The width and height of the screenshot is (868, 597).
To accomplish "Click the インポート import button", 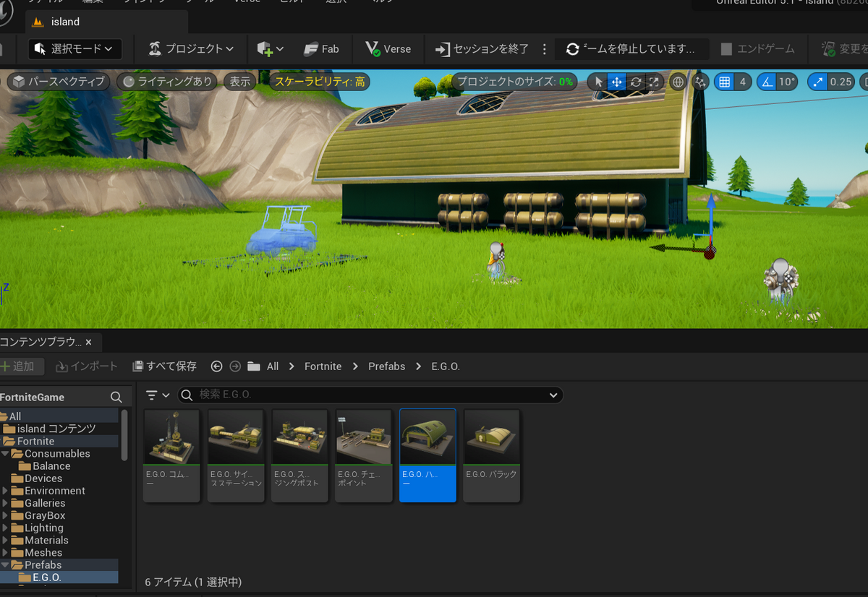I will (87, 366).
